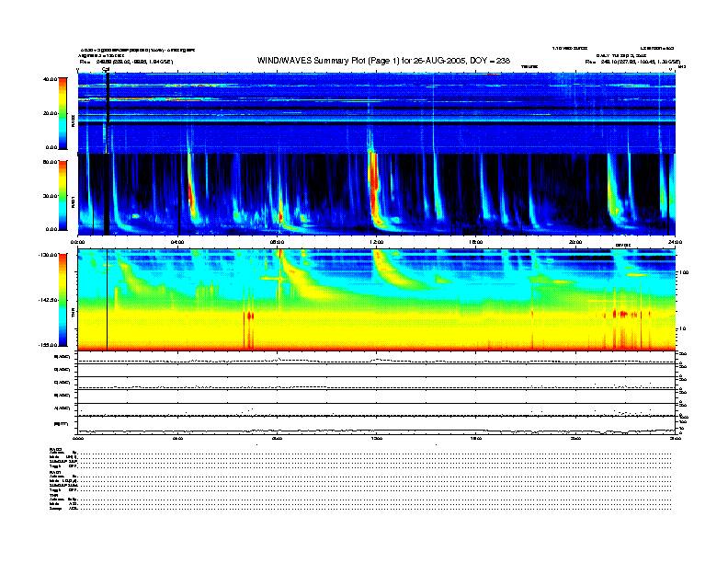The height and width of the screenshot is (563, 728).
Task: Click the RAD2 vertical axis label
Action: point(73,121)
